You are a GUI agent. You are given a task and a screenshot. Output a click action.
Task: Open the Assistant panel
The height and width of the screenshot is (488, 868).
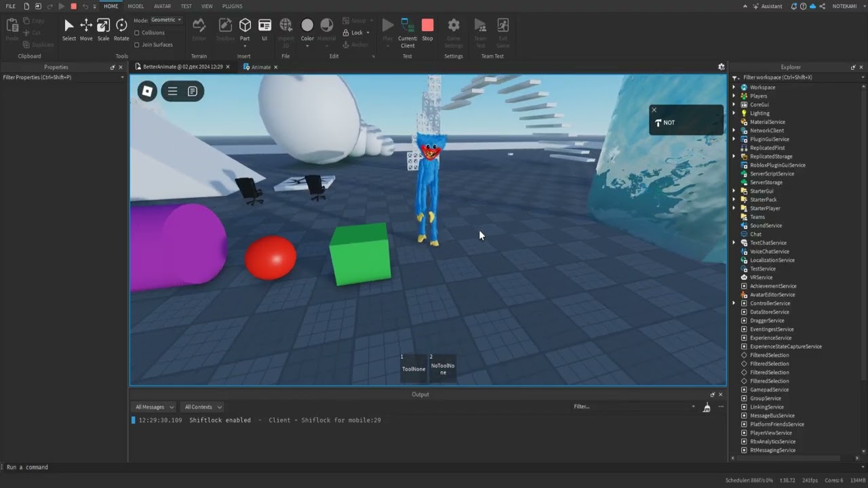click(766, 6)
